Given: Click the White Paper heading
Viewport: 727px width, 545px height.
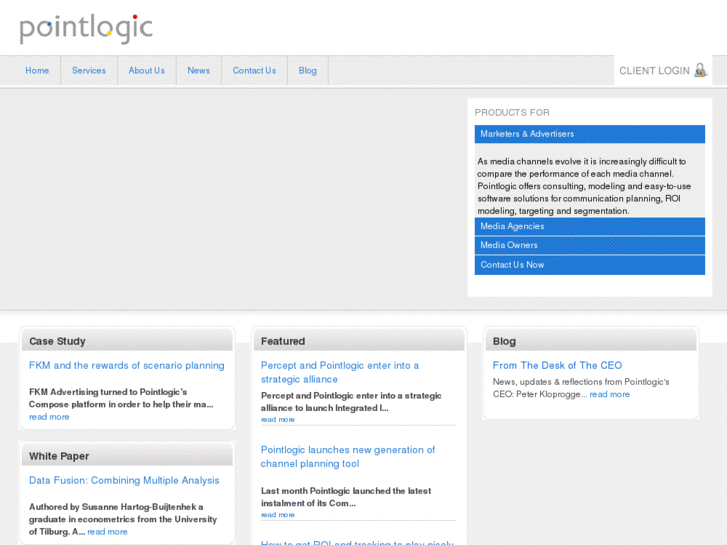Looking at the screenshot, I should pyautogui.click(x=59, y=456).
